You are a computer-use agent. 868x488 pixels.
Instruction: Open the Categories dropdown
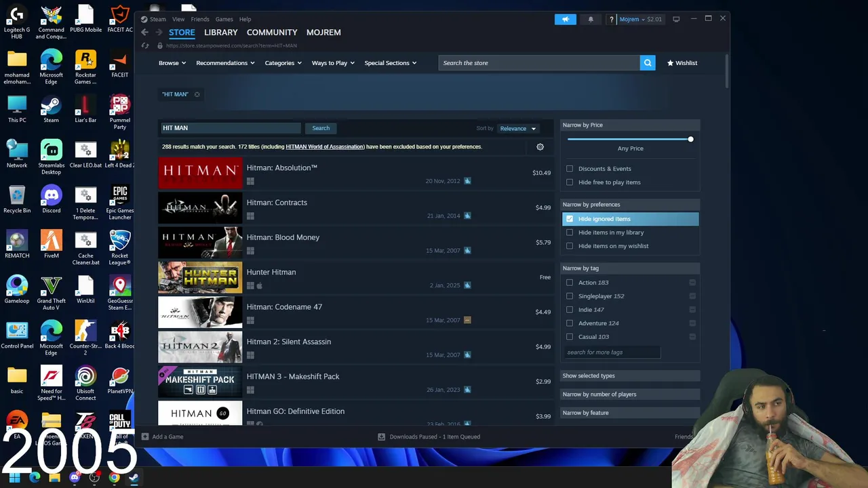coord(283,63)
